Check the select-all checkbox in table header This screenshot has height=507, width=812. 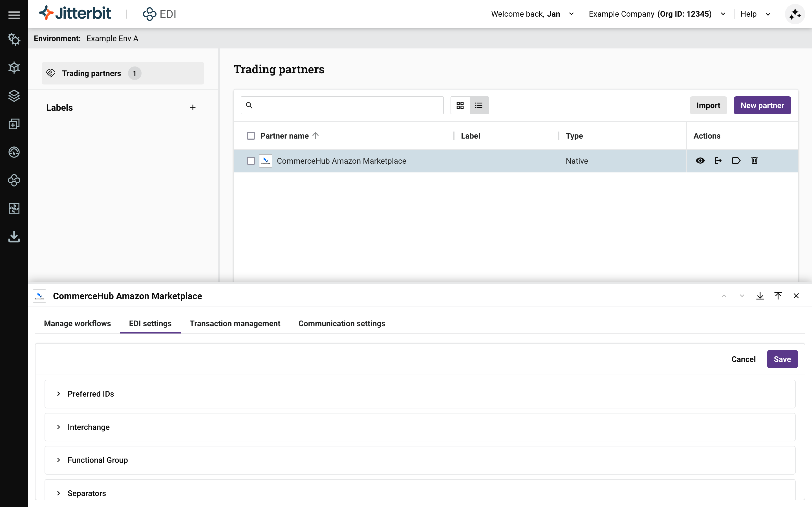tap(251, 136)
